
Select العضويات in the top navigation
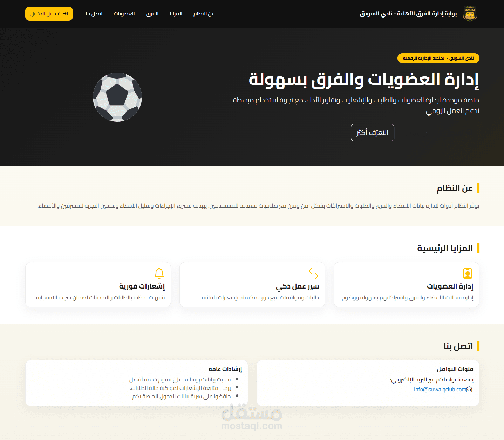point(124,14)
